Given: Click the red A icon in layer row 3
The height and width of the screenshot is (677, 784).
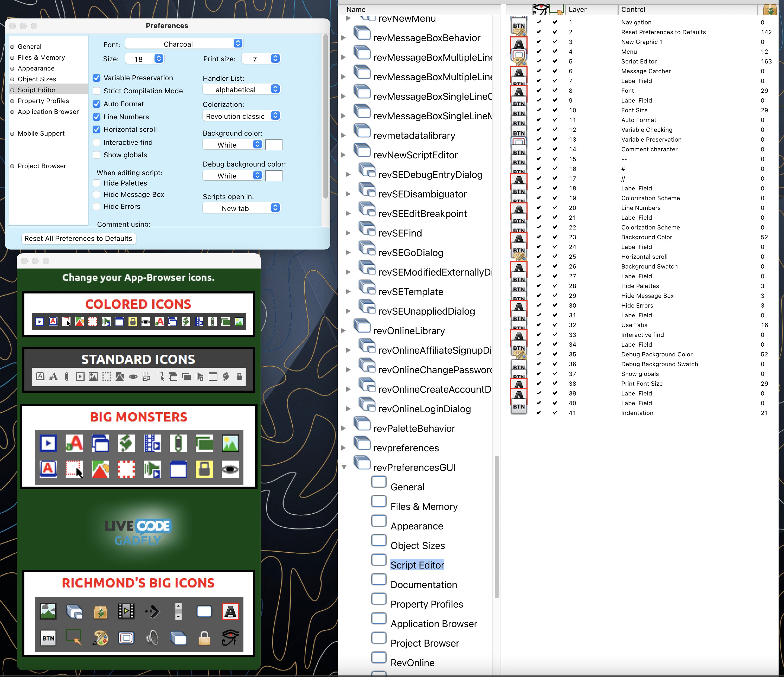Looking at the screenshot, I should point(519,41).
